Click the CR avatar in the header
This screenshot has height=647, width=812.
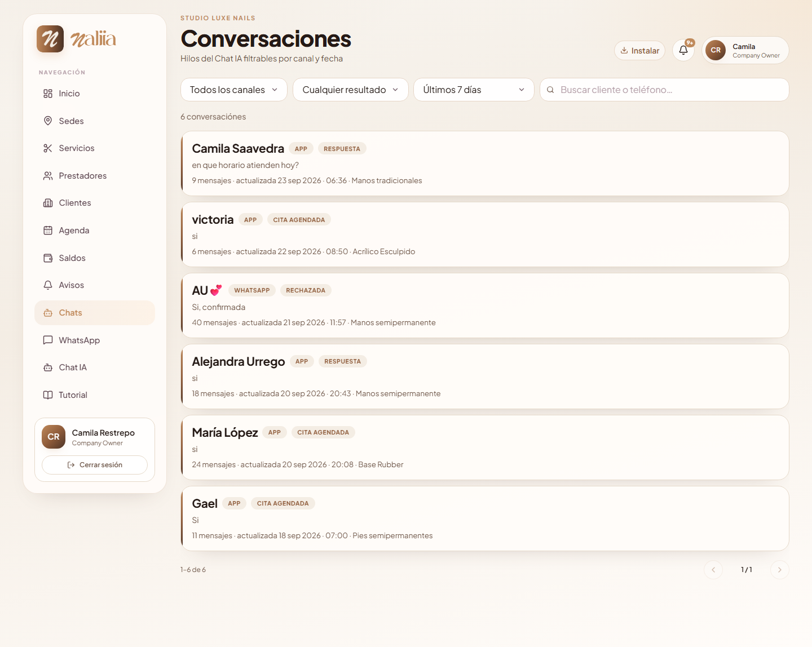pyautogui.click(x=716, y=50)
